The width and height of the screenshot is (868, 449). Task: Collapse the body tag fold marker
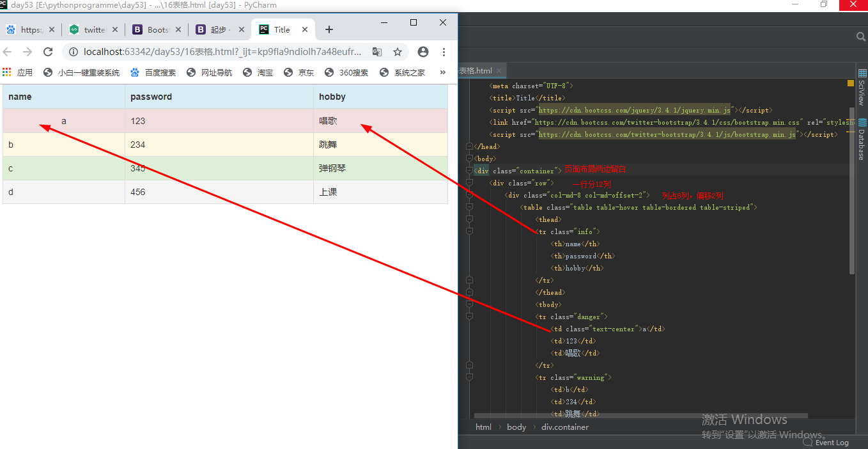pos(469,159)
